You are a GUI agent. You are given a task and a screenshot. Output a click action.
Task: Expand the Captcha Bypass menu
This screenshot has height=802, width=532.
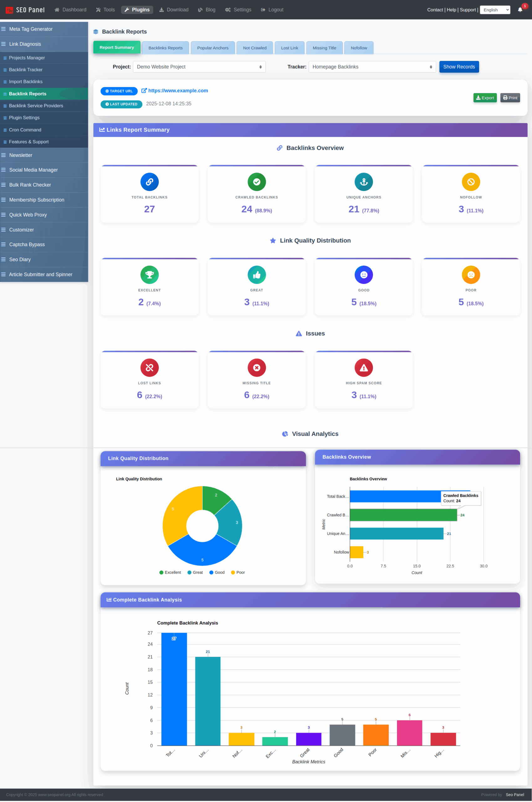coord(44,245)
